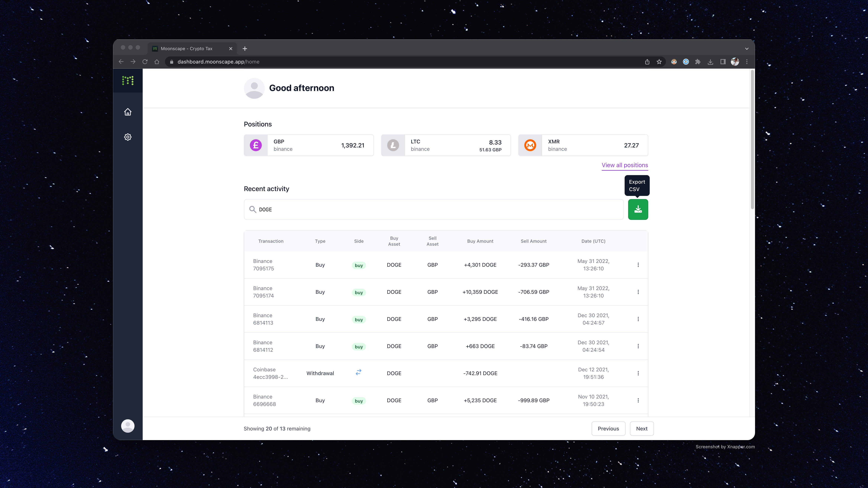Click browser forward arrow

click(x=133, y=62)
